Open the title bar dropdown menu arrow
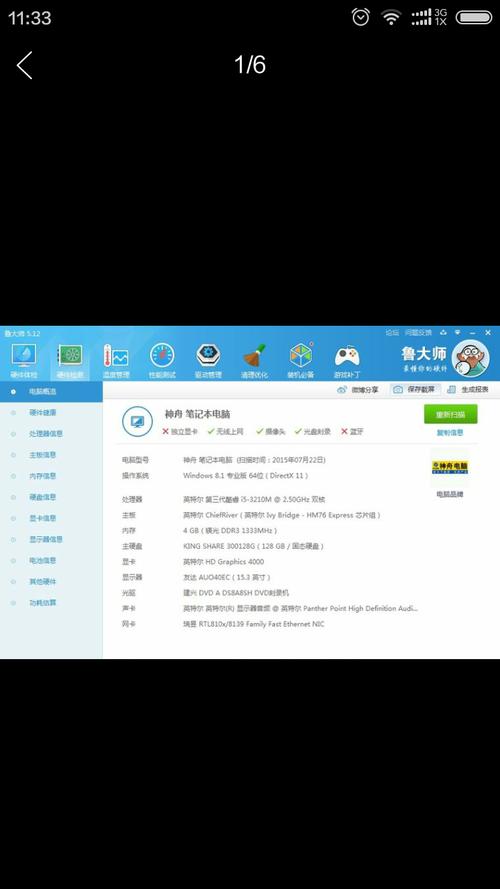 (457, 332)
